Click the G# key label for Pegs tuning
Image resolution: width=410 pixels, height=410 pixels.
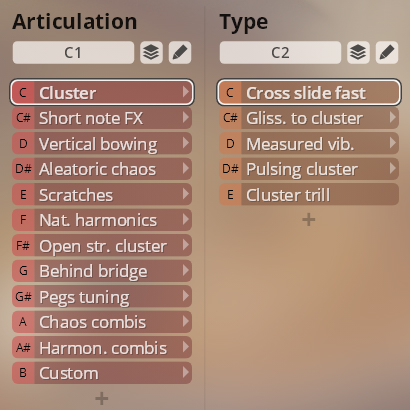(x=23, y=296)
